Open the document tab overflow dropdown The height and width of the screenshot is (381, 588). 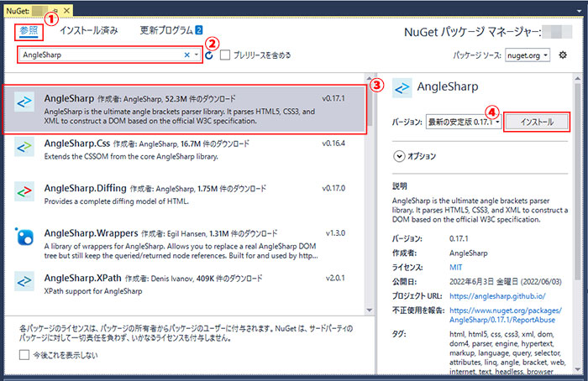pyautogui.click(x=580, y=11)
